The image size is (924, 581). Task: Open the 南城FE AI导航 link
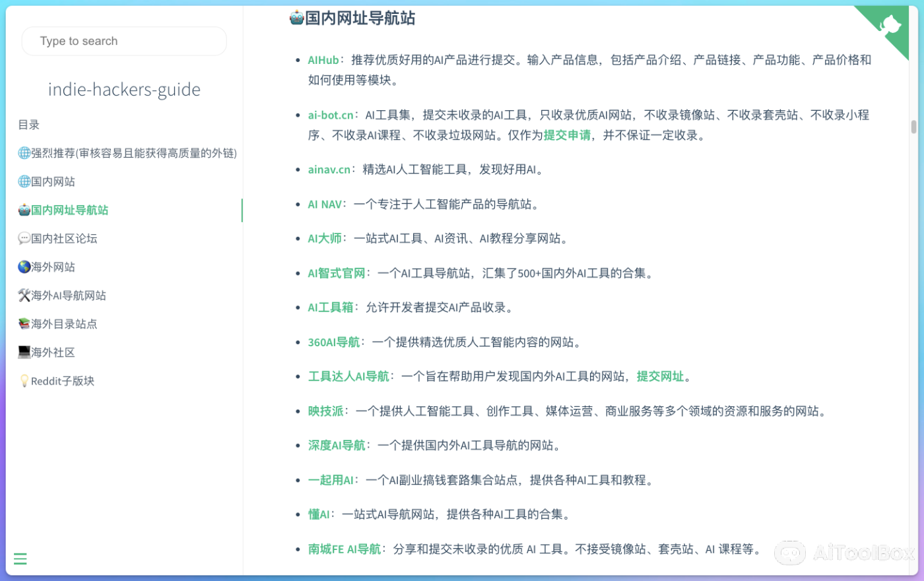click(344, 548)
